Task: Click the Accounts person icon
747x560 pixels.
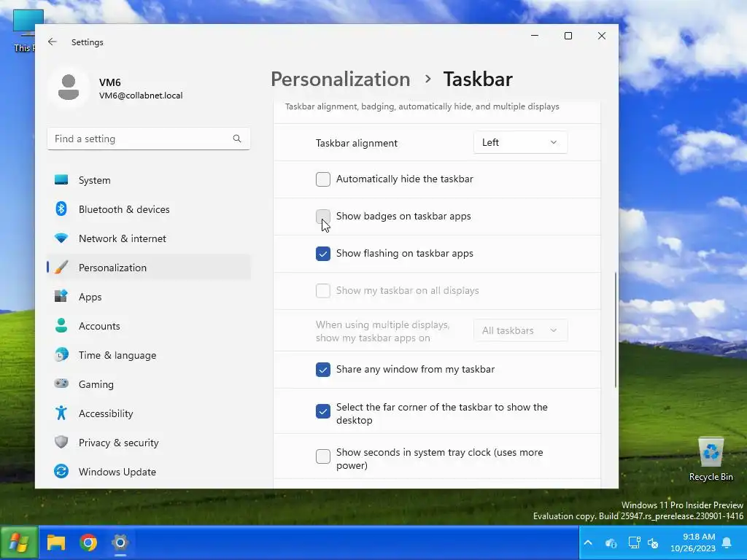Action: 61,325
